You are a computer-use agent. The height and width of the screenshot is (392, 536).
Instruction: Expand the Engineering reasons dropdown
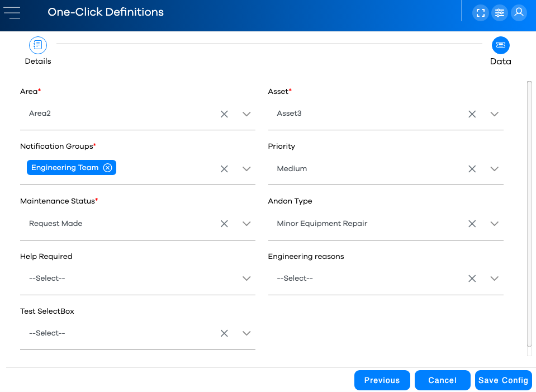[494, 278]
